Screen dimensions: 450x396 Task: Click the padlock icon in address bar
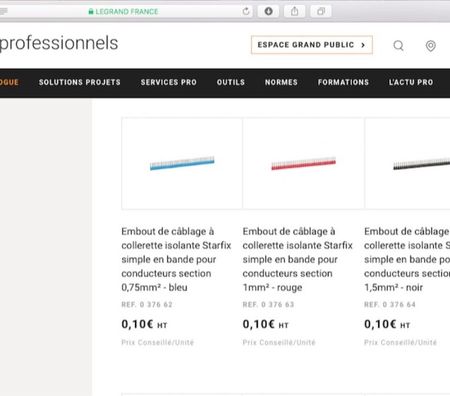[x=91, y=12]
